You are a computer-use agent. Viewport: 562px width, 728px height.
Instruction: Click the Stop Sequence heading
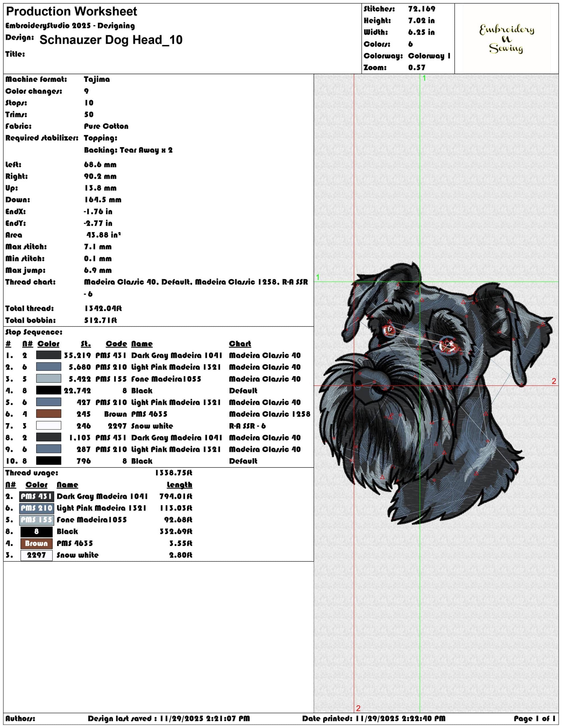point(34,332)
